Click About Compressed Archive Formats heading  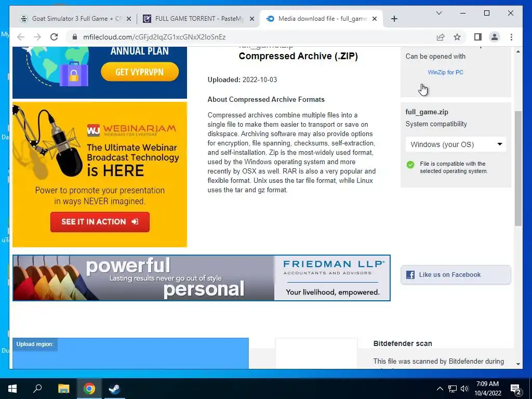click(266, 99)
